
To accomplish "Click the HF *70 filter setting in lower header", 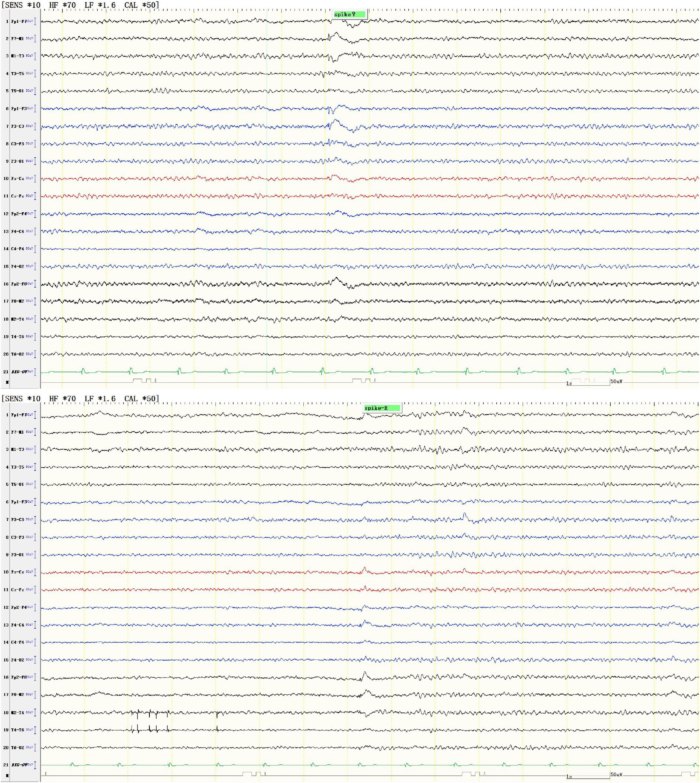I will pos(62,399).
